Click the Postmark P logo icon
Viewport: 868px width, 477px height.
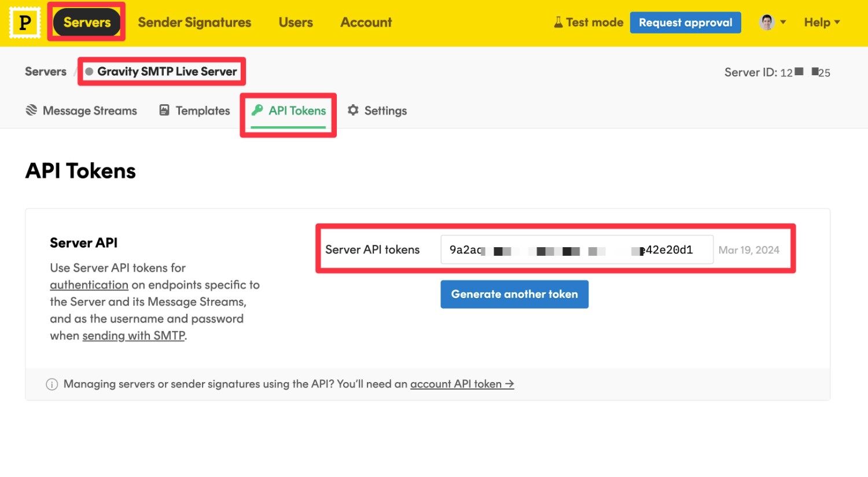coord(25,23)
